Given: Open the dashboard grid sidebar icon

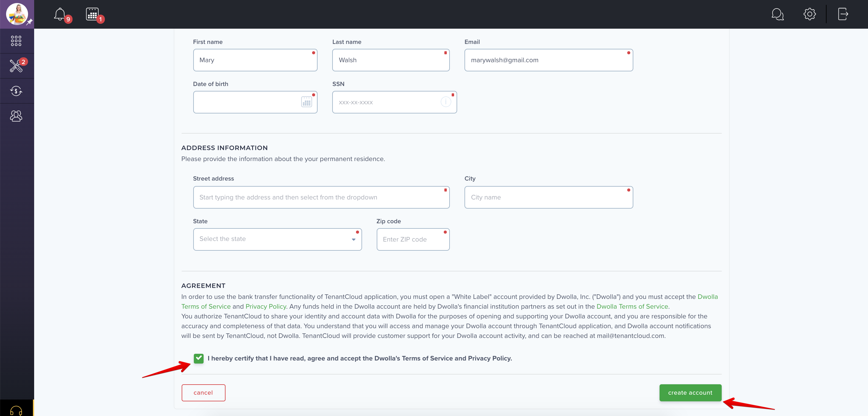Looking at the screenshot, I should (16, 41).
